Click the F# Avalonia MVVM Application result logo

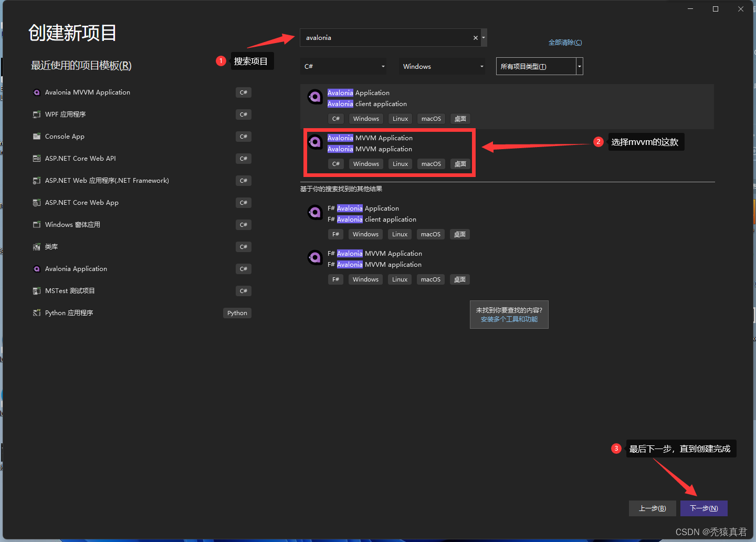tap(315, 257)
